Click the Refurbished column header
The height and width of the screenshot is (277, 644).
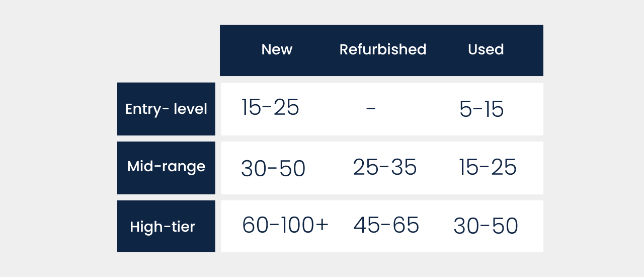point(383,49)
